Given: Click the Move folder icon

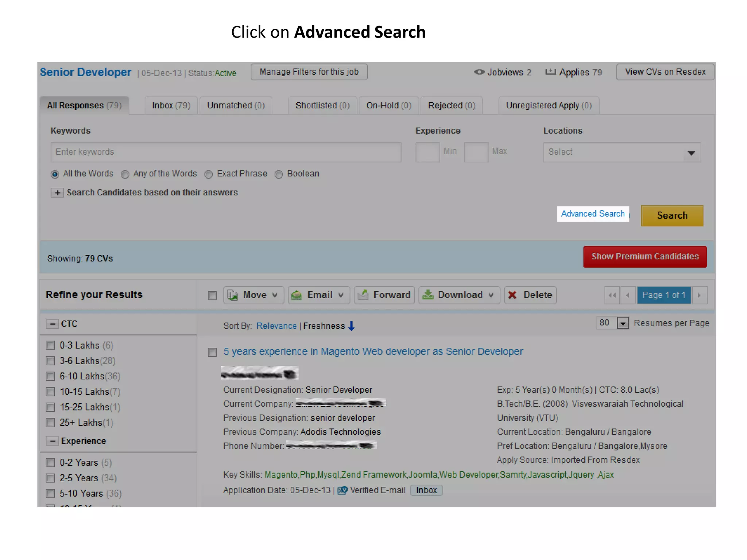Looking at the screenshot, I should coord(233,295).
